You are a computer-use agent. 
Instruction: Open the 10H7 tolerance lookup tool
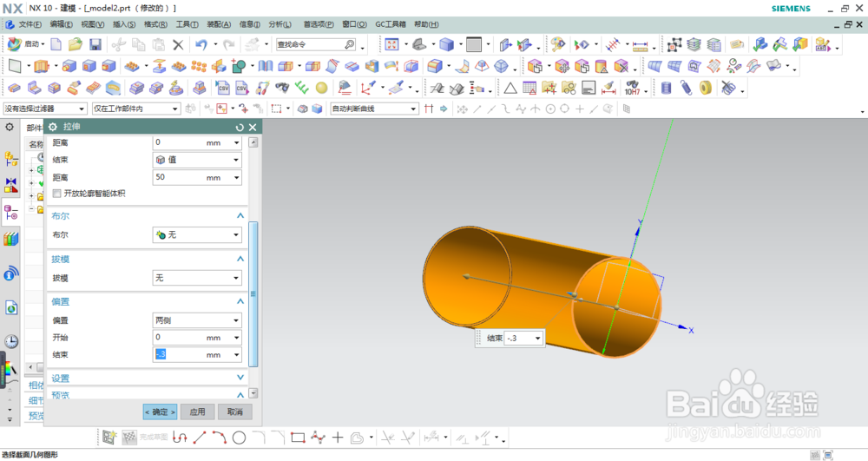[632, 88]
